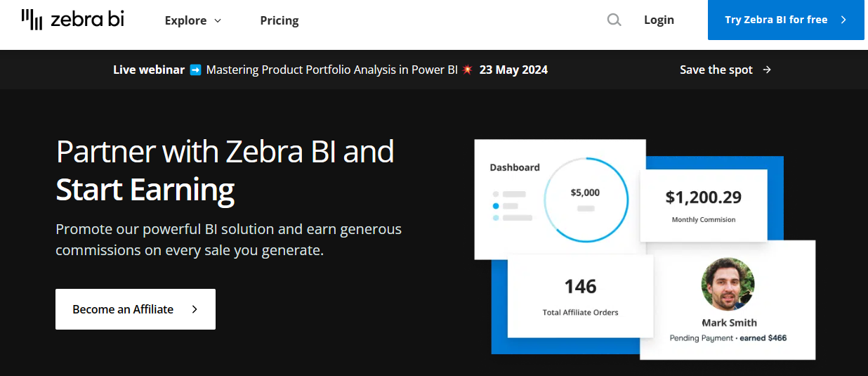The width and height of the screenshot is (868, 376).
Task: Click the Dashboard card title
Action: click(515, 167)
